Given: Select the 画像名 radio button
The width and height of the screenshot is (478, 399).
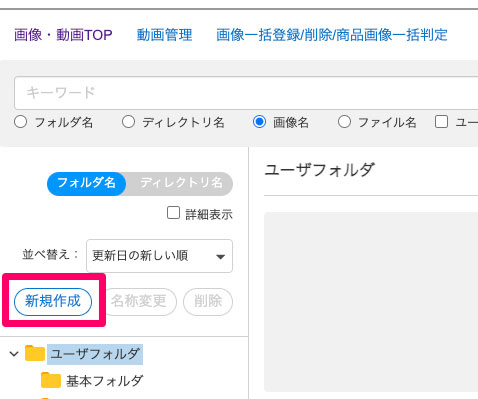Looking at the screenshot, I should click(x=259, y=122).
